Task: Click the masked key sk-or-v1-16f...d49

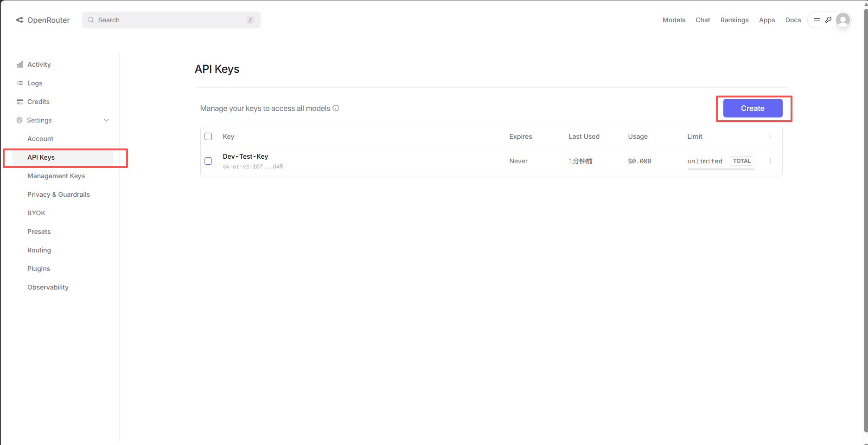Action: [x=253, y=167]
